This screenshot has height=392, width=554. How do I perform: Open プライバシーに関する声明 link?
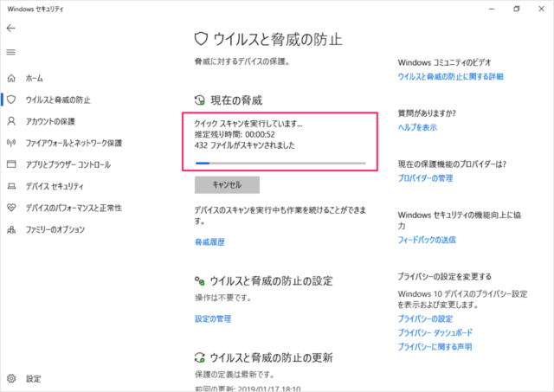(x=435, y=347)
